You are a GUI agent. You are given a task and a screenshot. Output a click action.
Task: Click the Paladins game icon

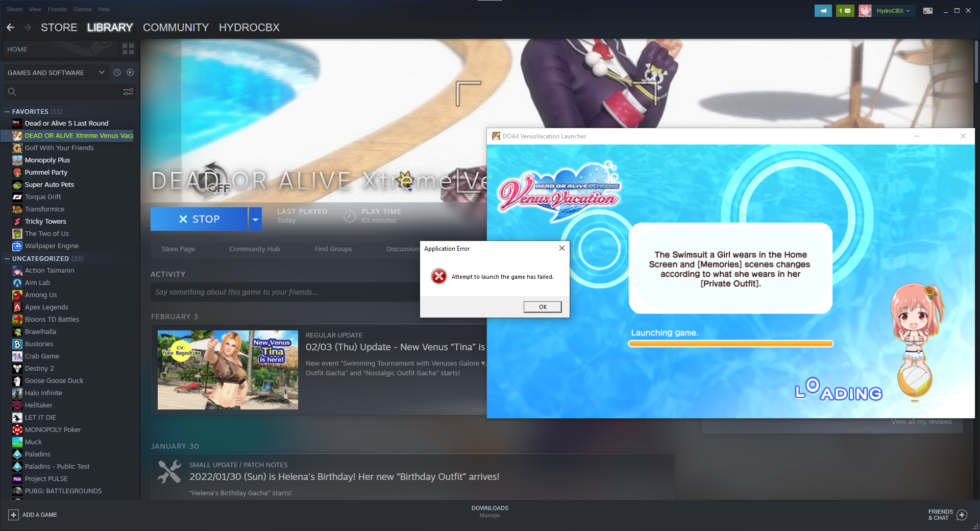click(17, 454)
